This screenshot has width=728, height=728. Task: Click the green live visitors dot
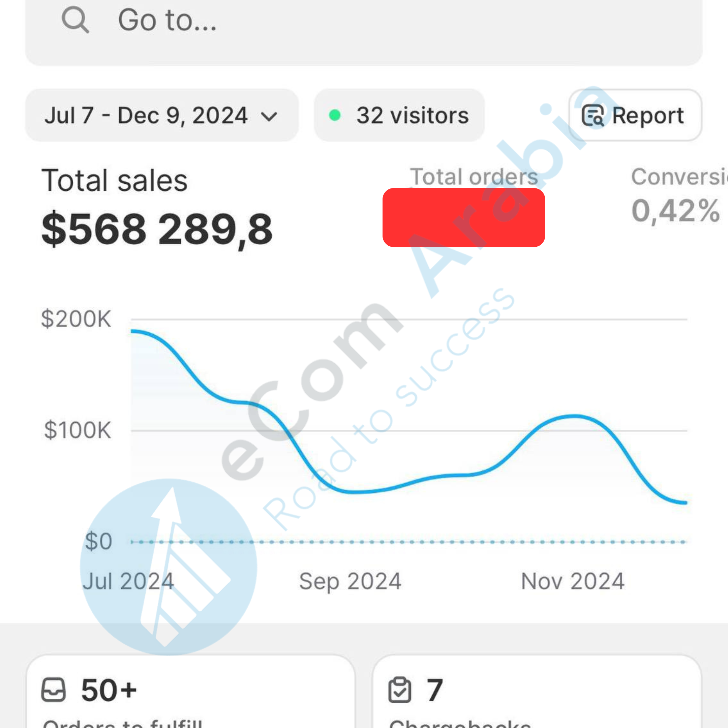(335, 115)
